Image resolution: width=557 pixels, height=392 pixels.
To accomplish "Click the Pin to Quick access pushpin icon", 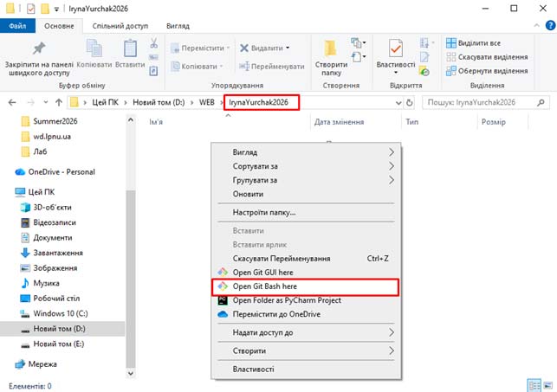I will (x=39, y=48).
